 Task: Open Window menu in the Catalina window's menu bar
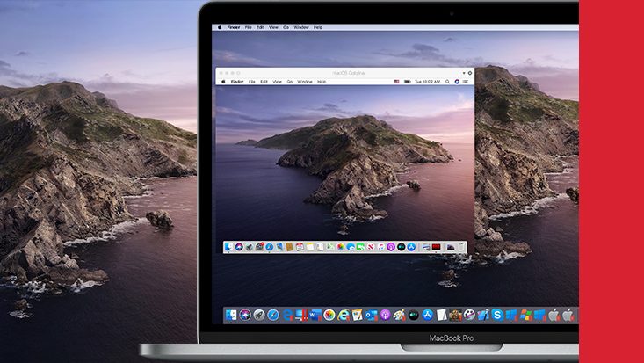(305, 82)
